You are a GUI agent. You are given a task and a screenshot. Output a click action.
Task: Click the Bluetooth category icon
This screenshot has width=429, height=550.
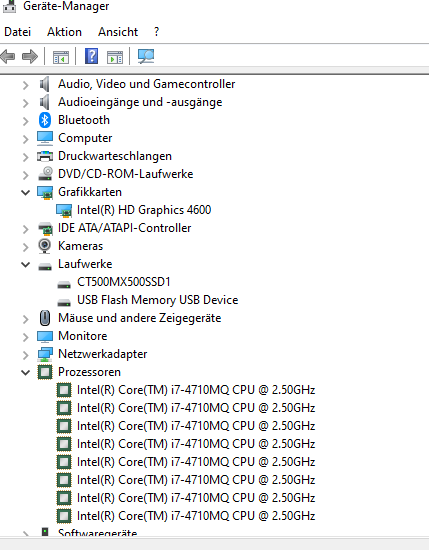pyautogui.click(x=45, y=120)
